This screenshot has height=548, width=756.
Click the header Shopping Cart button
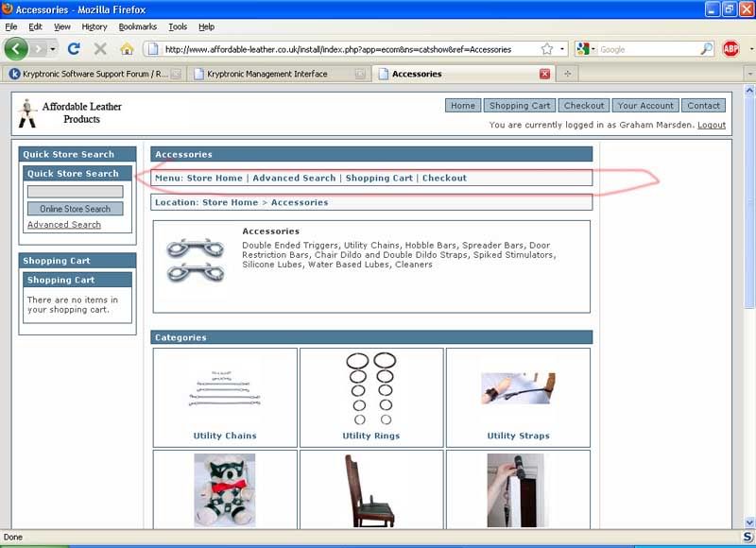(x=520, y=106)
